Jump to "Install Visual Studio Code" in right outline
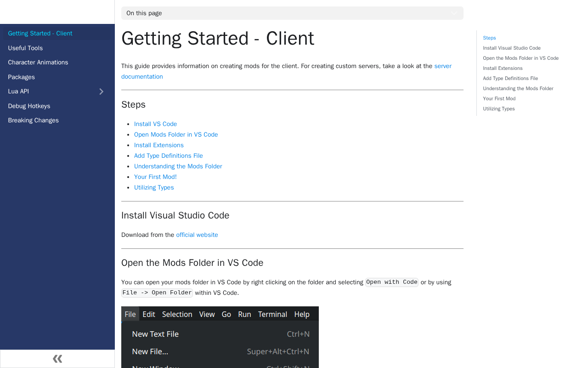The height and width of the screenshot is (368, 588). pos(512,48)
